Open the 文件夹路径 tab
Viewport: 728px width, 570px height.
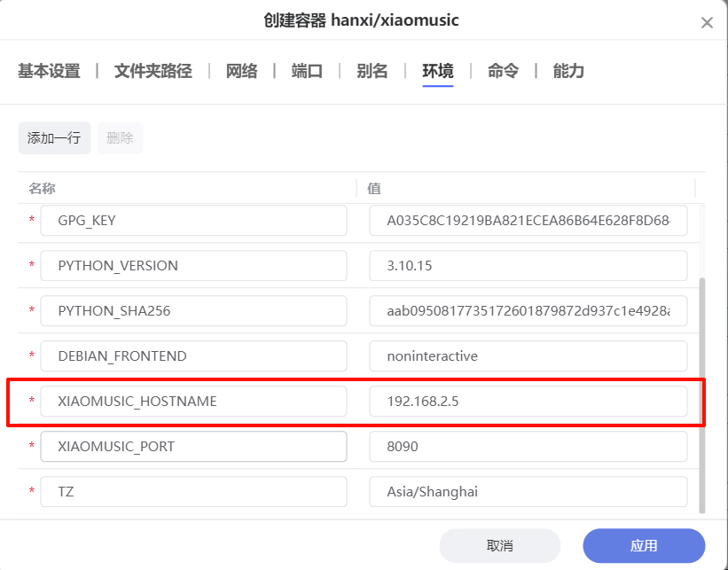[x=153, y=71]
